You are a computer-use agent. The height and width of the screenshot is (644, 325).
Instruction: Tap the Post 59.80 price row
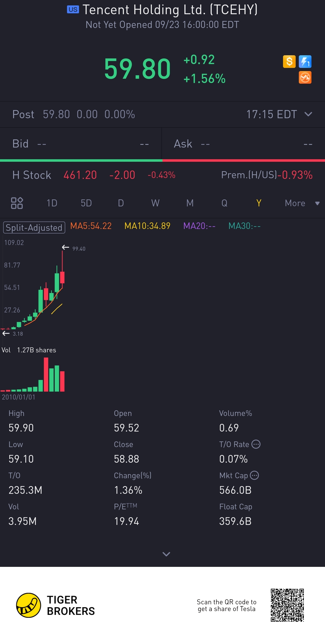click(162, 114)
